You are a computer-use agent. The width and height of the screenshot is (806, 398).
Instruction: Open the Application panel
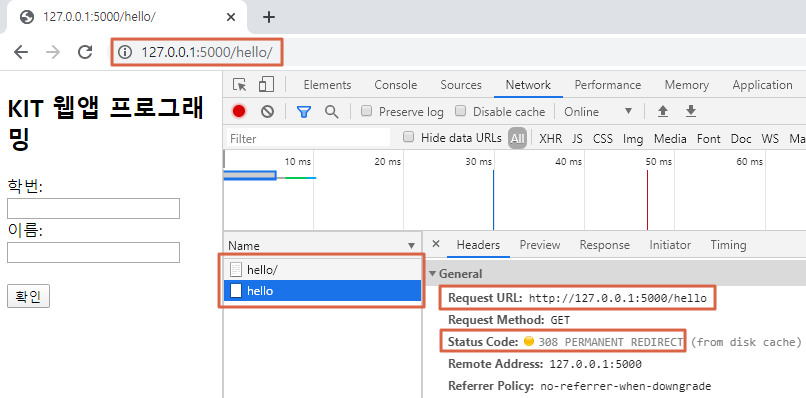pyautogui.click(x=762, y=85)
